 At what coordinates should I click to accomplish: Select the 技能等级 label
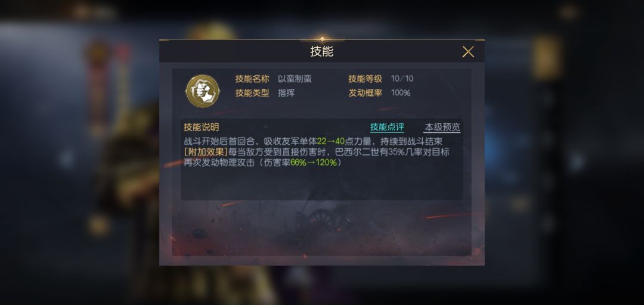coord(365,79)
